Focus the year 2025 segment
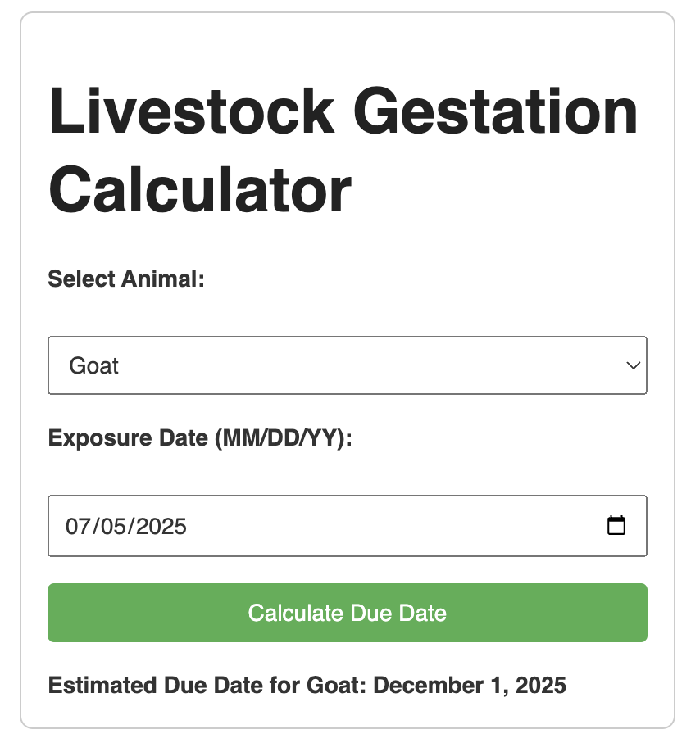The width and height of the screenshot is (700, 752). point(161,526)
